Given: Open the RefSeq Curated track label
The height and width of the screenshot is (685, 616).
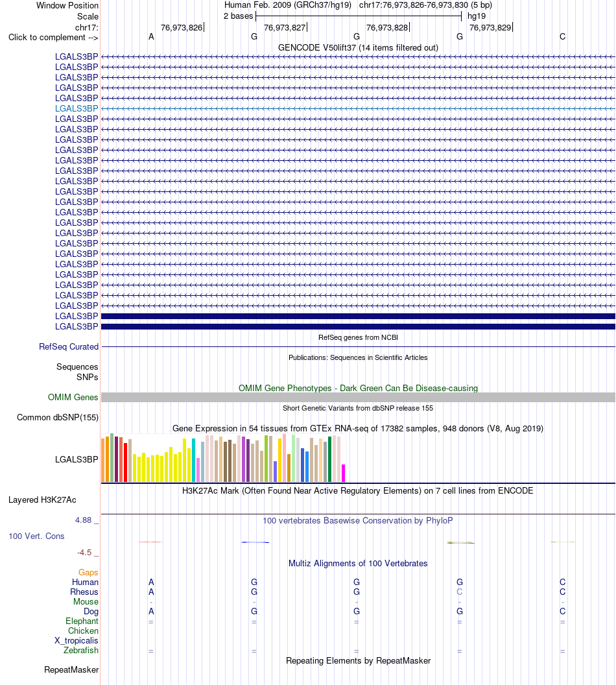Looking at the screenshot, I should (69, 346).
